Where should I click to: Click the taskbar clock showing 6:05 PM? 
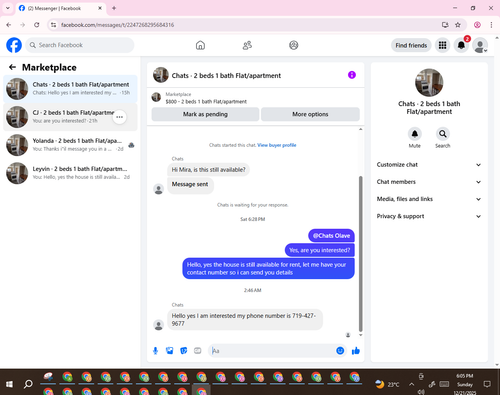(465, 384)
